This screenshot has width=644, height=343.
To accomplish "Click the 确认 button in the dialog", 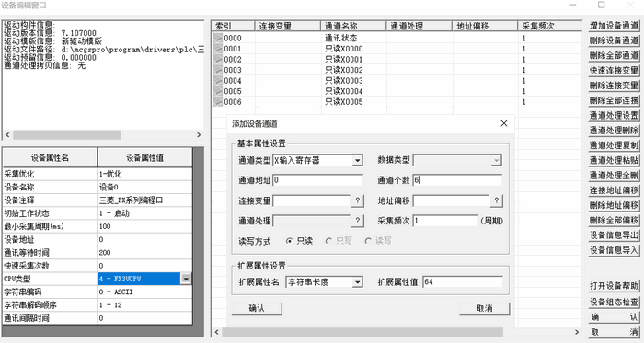I will click(257, 309).
